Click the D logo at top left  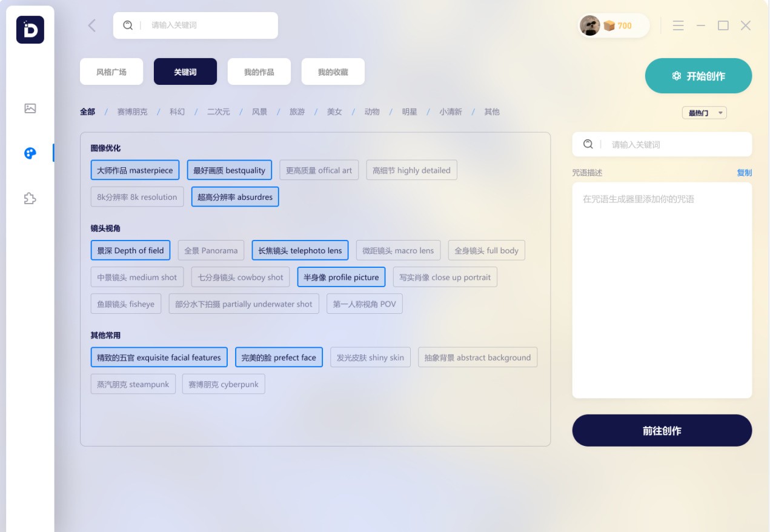30,30
